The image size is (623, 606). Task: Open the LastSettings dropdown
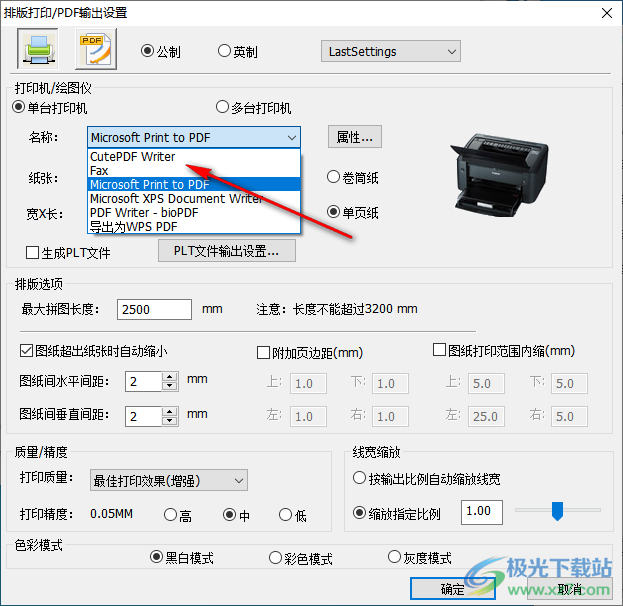point(393,52)
